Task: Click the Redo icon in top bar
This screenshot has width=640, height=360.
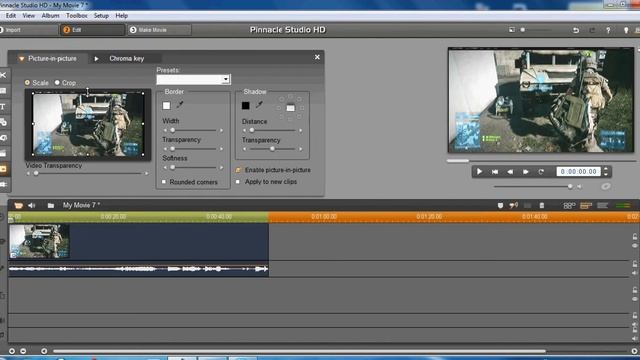Action: point(592,30)
